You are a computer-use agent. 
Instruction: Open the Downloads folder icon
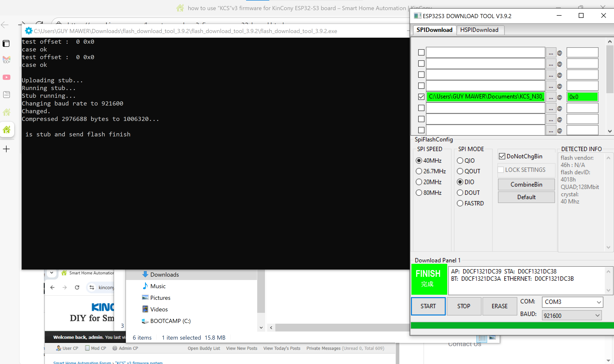click(145, 274)
